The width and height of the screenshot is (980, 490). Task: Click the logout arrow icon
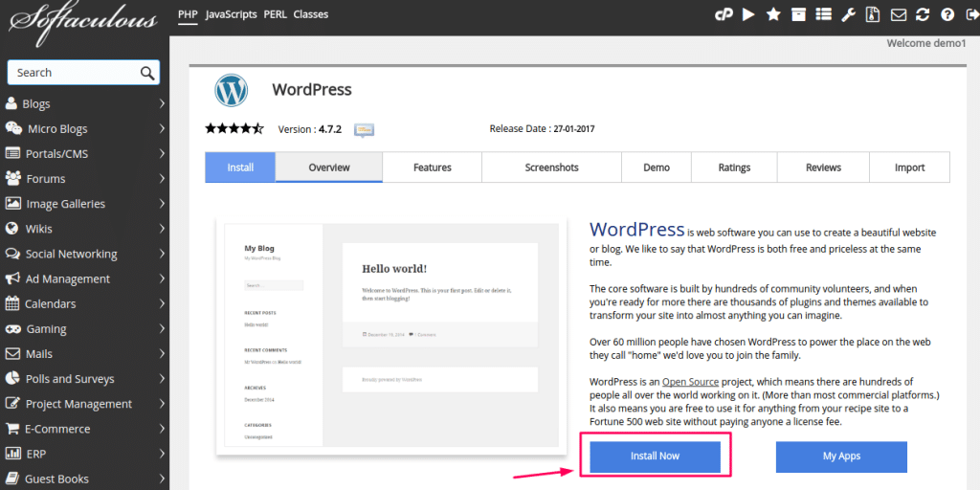tap(972, 14)
